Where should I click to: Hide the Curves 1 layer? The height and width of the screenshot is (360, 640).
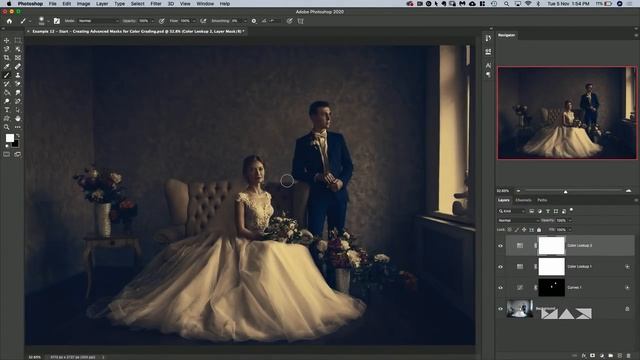click(500, 288)
